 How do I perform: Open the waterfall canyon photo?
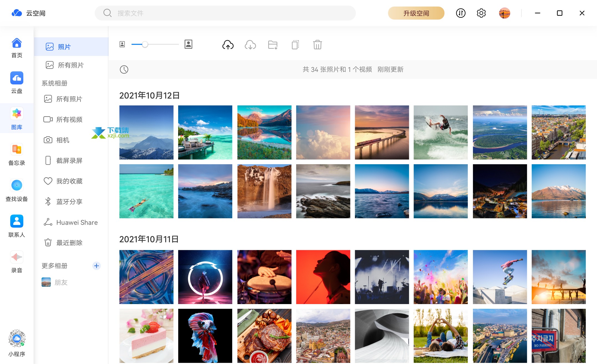point(264,191)
